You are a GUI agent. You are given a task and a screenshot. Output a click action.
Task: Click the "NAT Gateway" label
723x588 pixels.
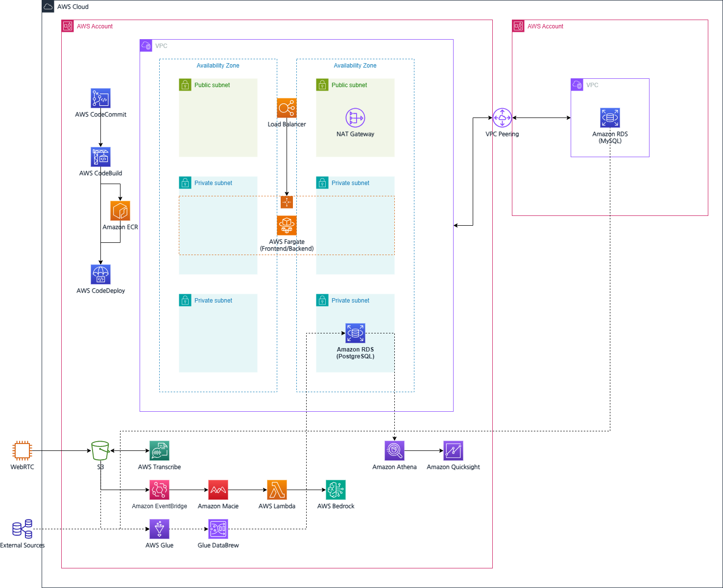pyautogui.click(x=355, y=134)
